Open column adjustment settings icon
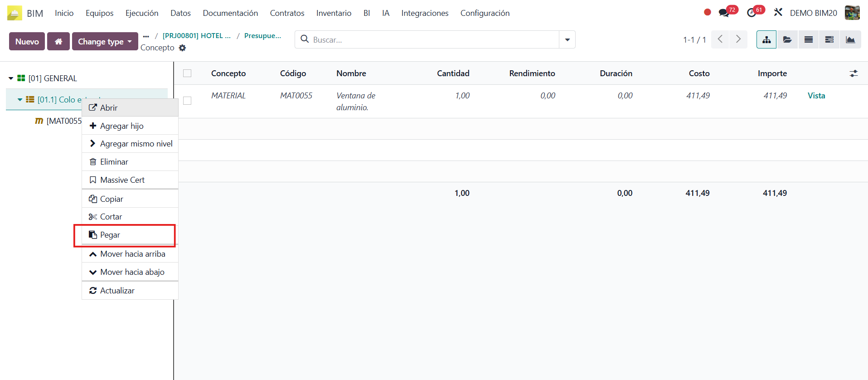 click(x=853, y=73)
